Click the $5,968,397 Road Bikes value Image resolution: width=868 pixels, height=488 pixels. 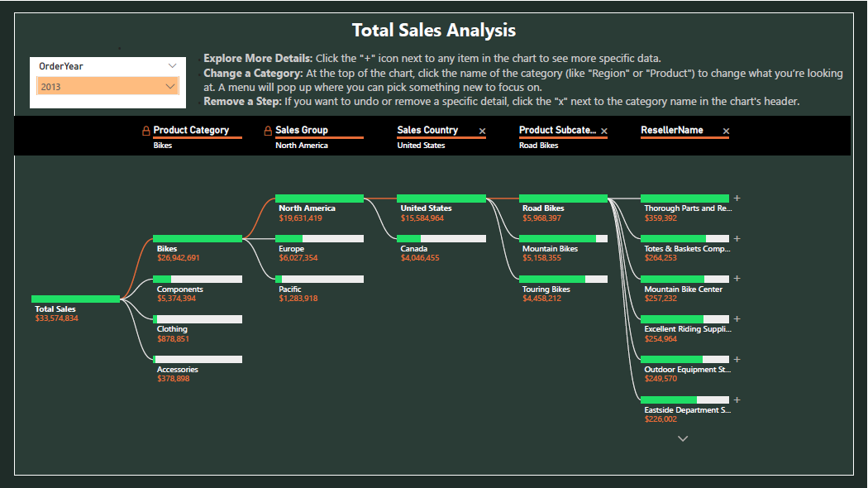click(x=542, y=218)
